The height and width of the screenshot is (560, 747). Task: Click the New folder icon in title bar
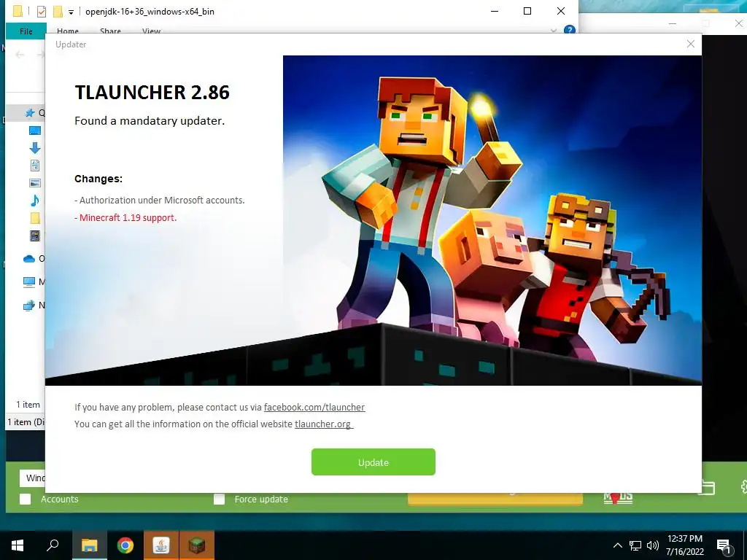click(58, 12)
